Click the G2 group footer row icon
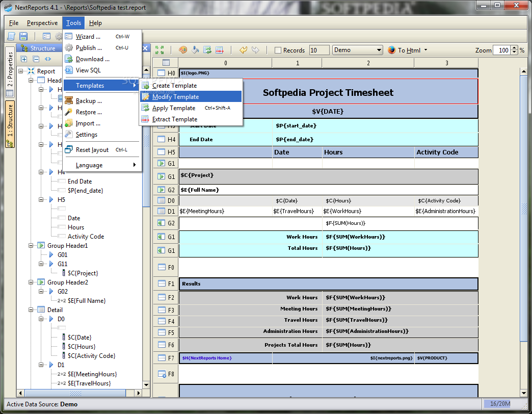532x414 pixels. [x=162, y=223]
